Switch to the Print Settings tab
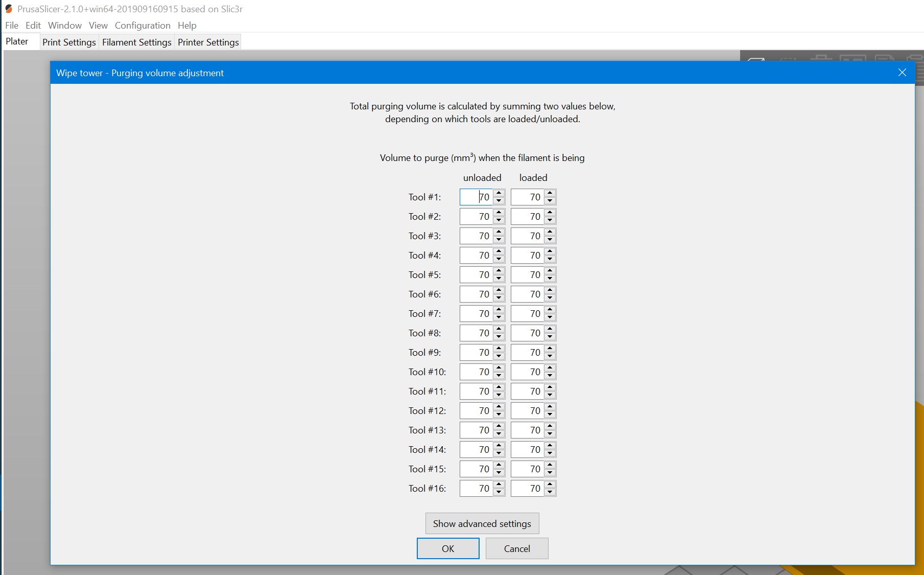924x575 pixels. (x=69, y=42)
